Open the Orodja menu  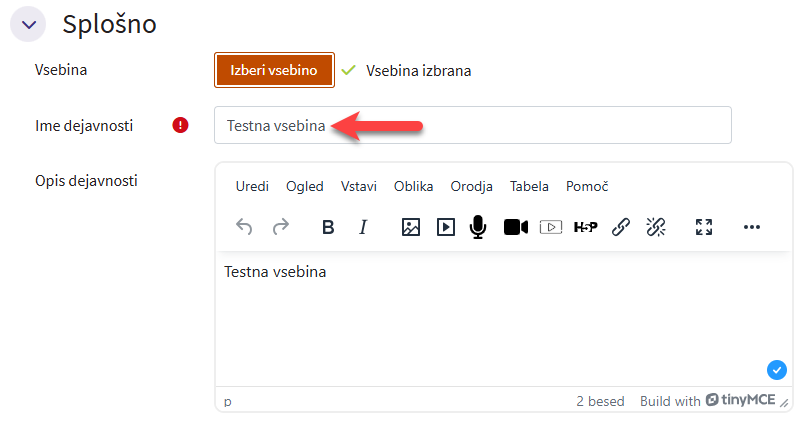471,186
